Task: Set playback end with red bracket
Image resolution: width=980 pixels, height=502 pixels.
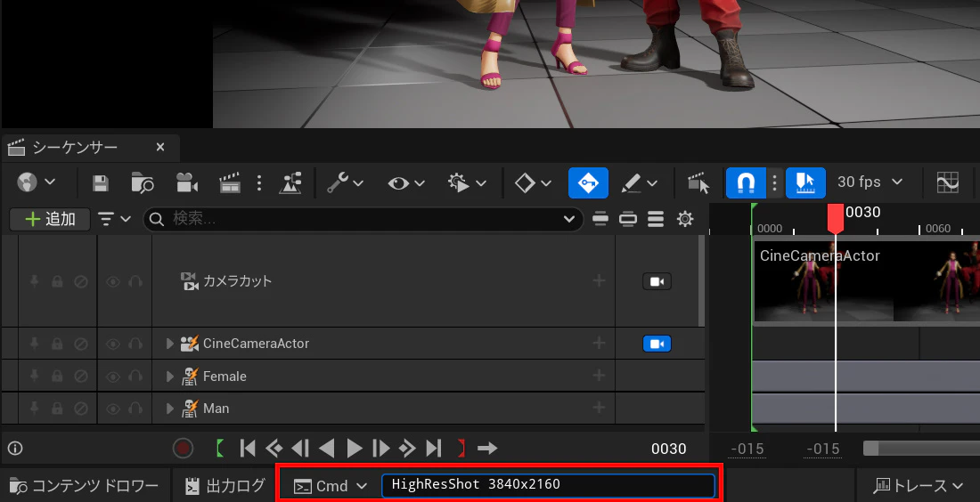Action: (461, 449)
